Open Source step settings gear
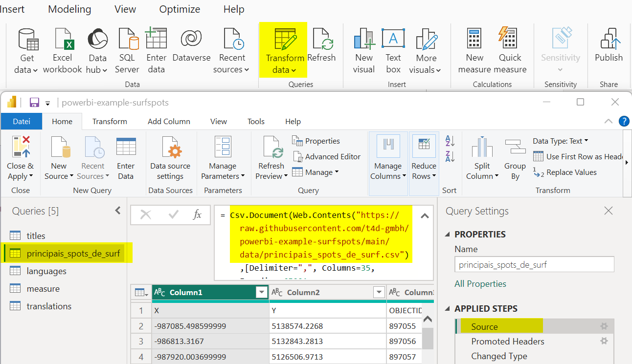Screen dimensions: 632x364 604,326
